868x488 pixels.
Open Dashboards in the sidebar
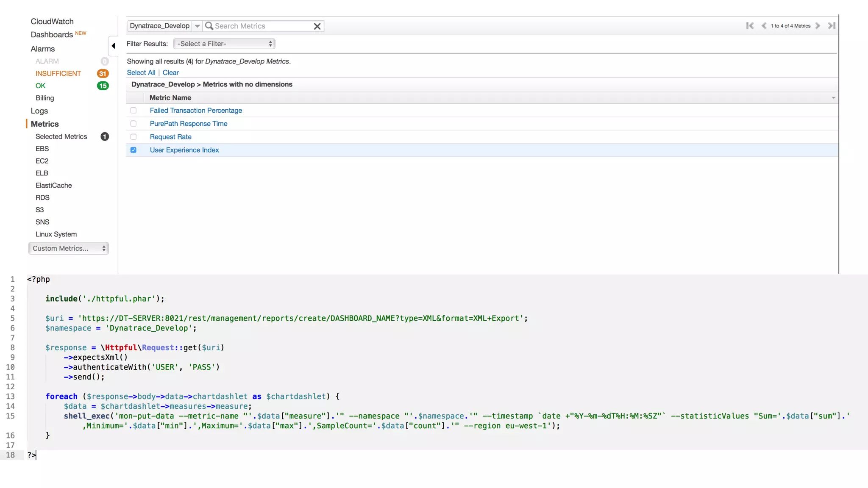52,35
